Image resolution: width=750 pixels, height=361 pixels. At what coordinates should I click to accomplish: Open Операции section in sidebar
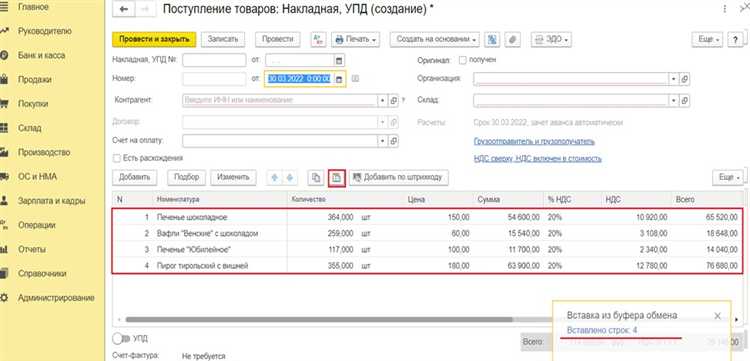click(37, 225)
